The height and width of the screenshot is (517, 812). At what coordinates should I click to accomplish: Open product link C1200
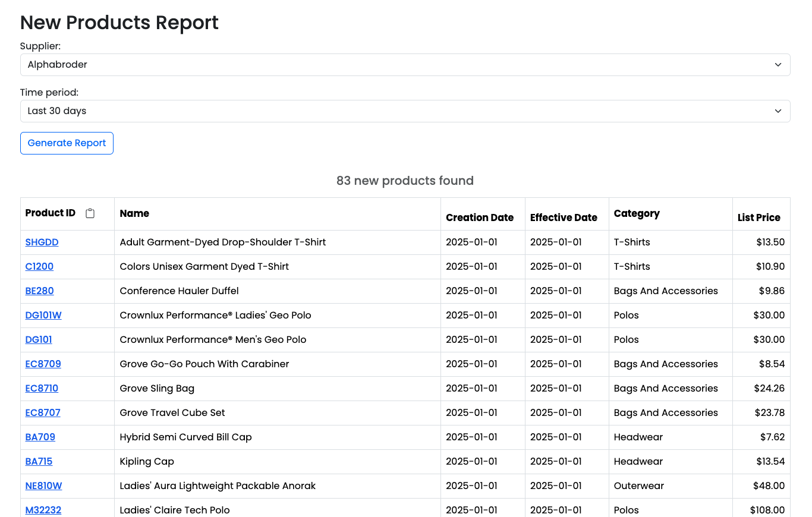pos(39,267)
